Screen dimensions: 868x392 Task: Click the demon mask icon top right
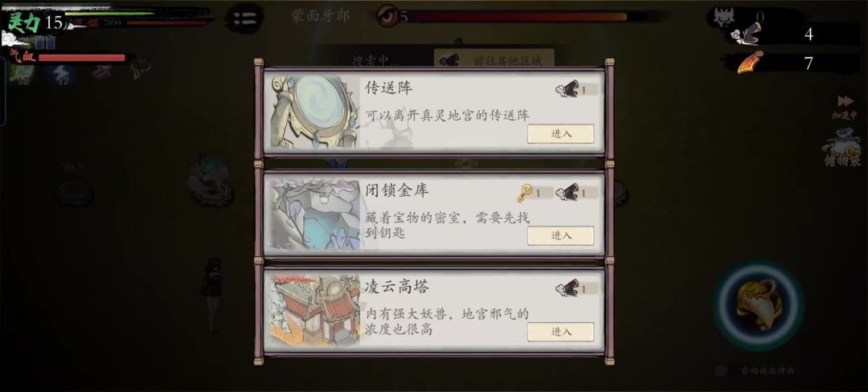[x=724, y=18]
